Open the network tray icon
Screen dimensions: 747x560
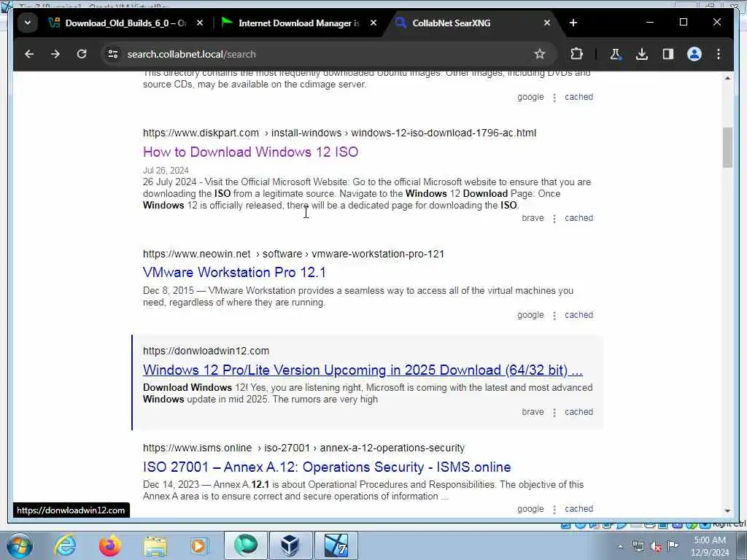[x=638, y=547]
